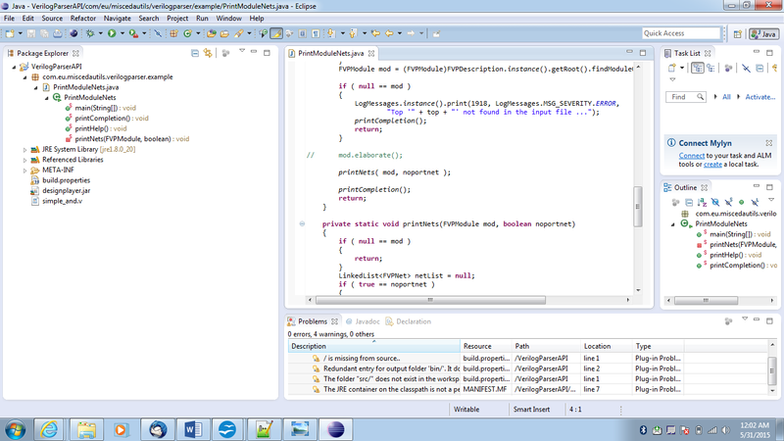Click the Connect link in the Mylyn panel

coord(692,156)
